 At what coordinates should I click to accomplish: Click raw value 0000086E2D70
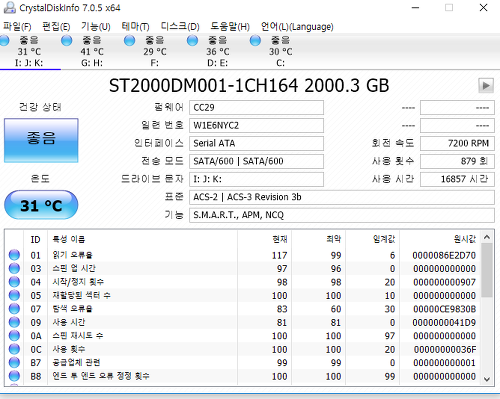pos(444,255)
